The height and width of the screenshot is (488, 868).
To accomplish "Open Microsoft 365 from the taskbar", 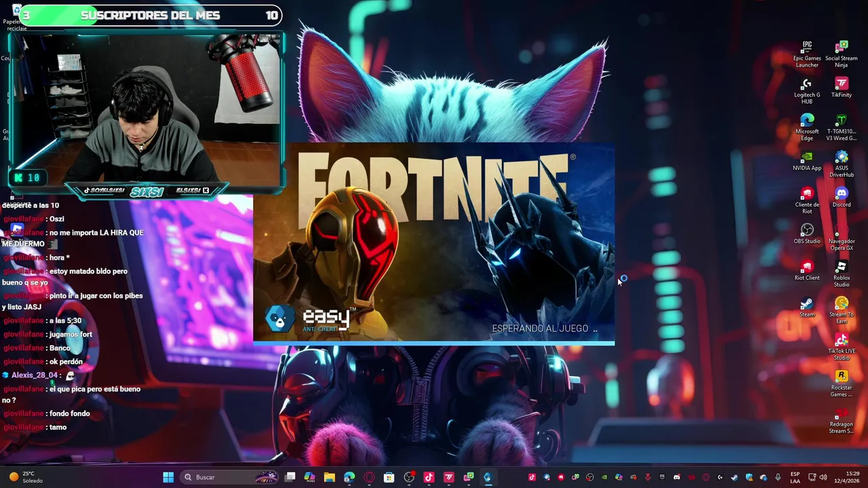I will pos(310,477).
